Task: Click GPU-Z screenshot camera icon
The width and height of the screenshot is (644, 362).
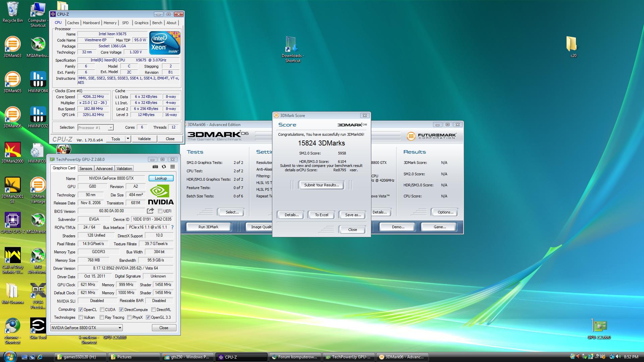Action: point(155,167)
